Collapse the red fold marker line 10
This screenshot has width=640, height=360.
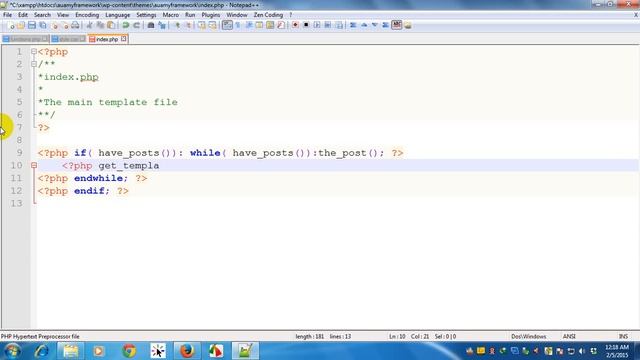tap(34, 165)
